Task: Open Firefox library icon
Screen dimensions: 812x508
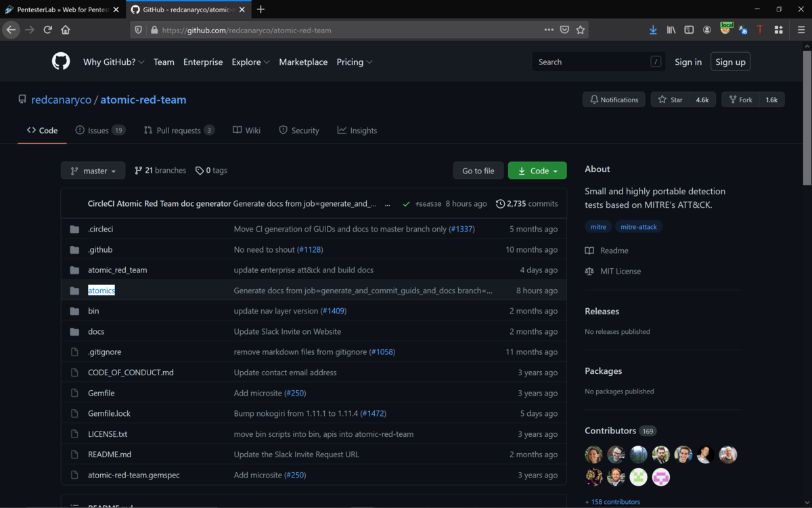Action: pyautogui.click(x=671, y=30)
